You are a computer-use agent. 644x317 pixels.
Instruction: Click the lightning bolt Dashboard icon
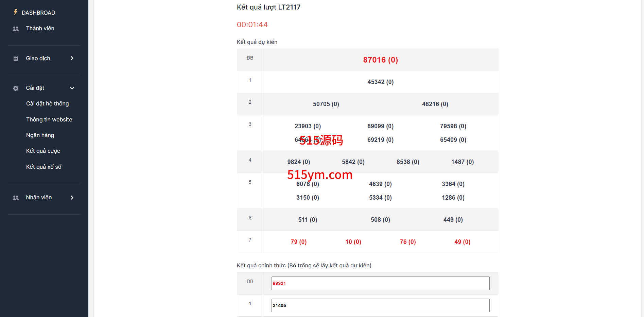15,12
